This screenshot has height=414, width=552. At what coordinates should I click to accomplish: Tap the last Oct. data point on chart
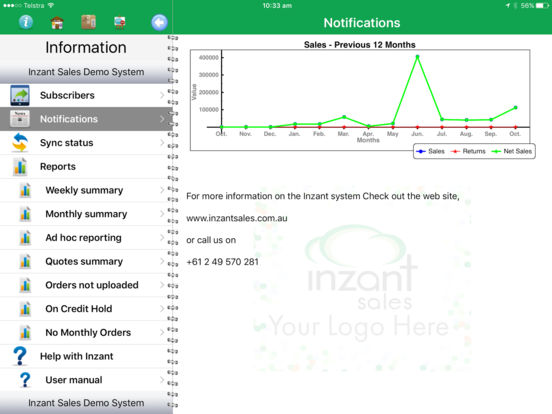515,107
